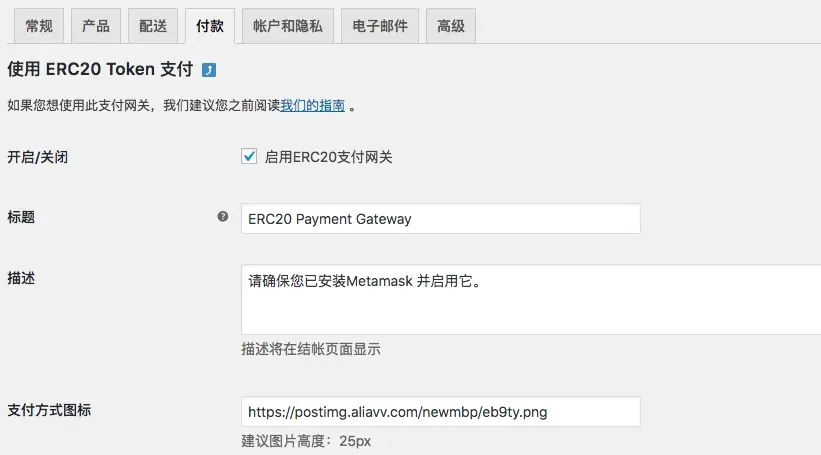Open the 我们的指南 link
This screenshot has height=455, width=821.
click(313, 106)
